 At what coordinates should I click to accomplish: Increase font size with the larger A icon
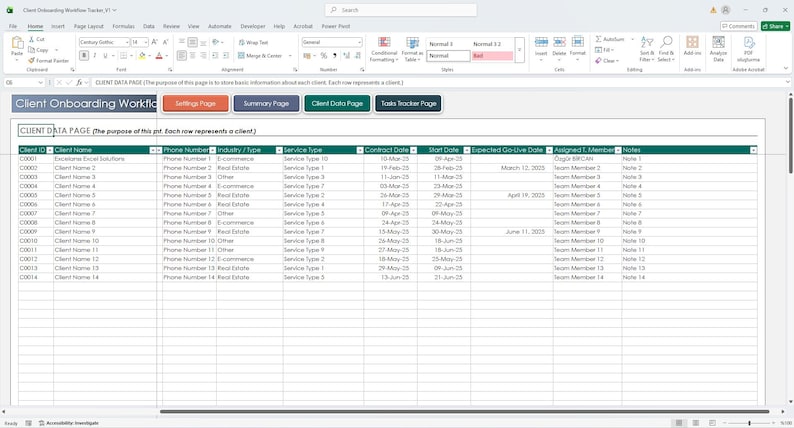[154, 42]
